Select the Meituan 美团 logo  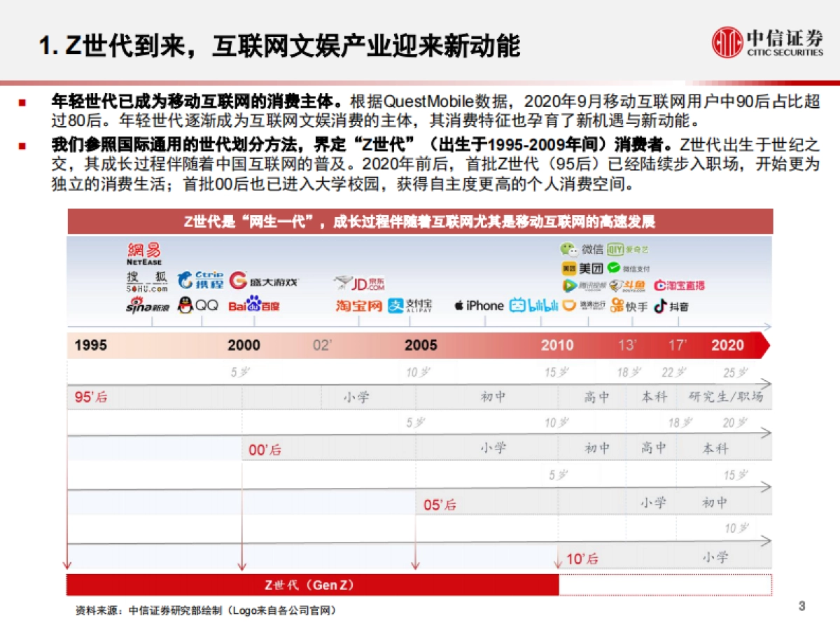coord(580,267)
